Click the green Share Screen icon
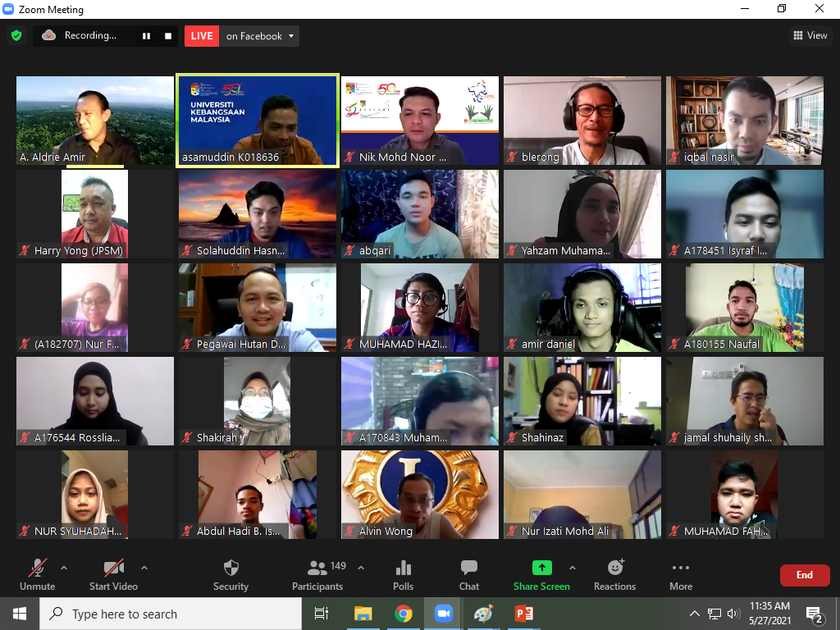This screenshot has width=840, height=630. point(541,568)
